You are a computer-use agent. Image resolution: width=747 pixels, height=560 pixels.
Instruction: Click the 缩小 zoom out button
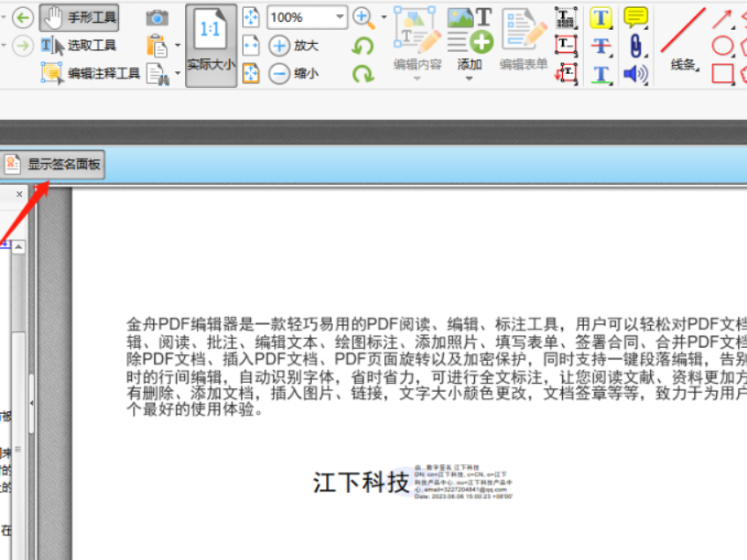pyautogui.click(x=293, y=73)
